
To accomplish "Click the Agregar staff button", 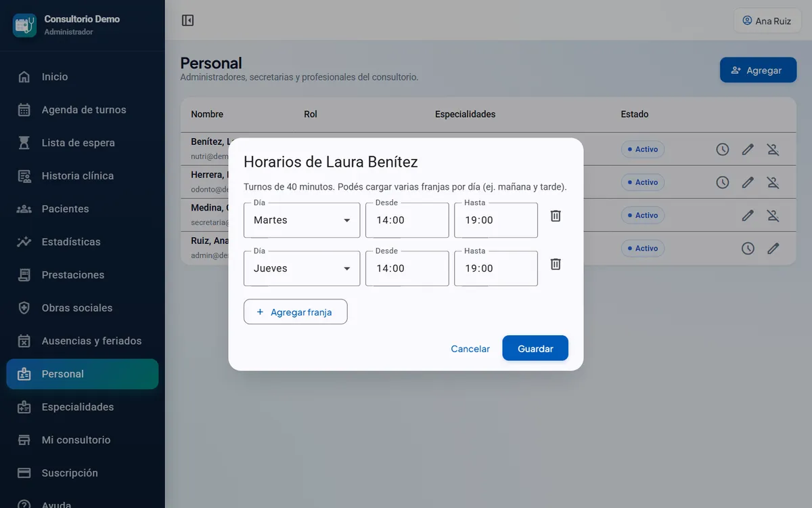I will click(x=758, y=70).
